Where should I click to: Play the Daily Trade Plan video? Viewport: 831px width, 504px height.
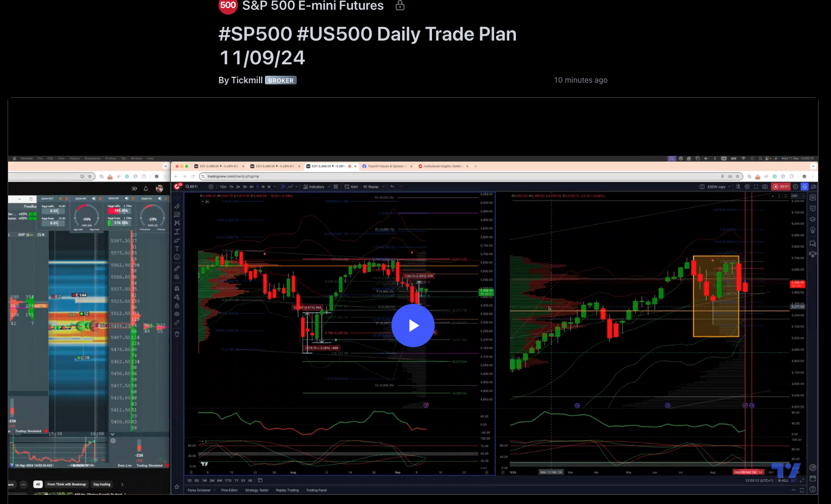click(413, 326)
